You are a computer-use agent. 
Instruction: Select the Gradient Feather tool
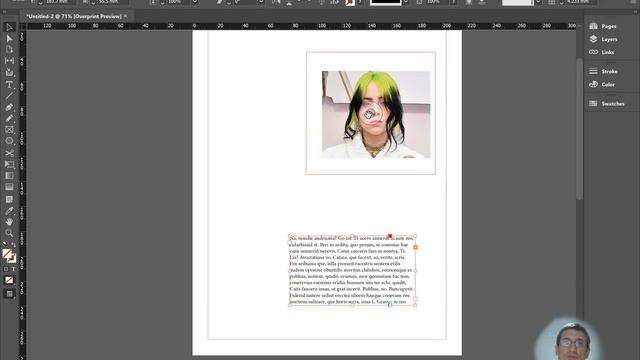tap(9, 187)
